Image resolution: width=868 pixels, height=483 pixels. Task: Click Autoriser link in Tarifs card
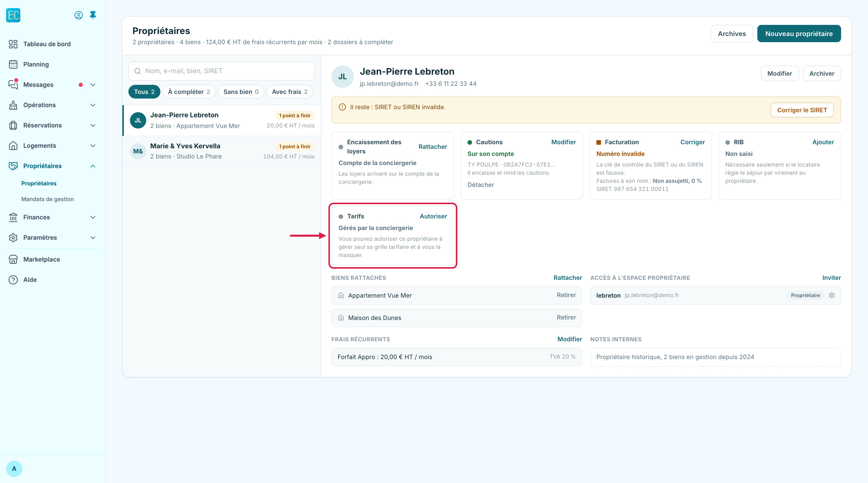click(x=433, y=216)
